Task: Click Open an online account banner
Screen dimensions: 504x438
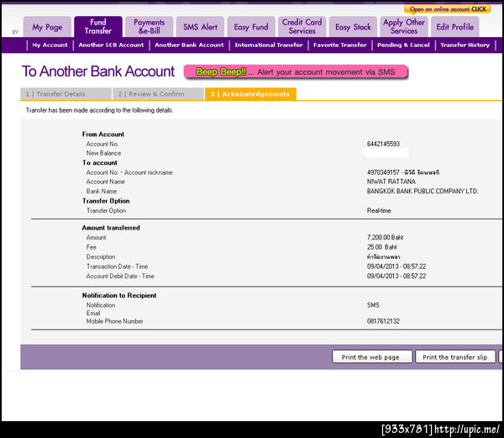Action: point(448,9)
